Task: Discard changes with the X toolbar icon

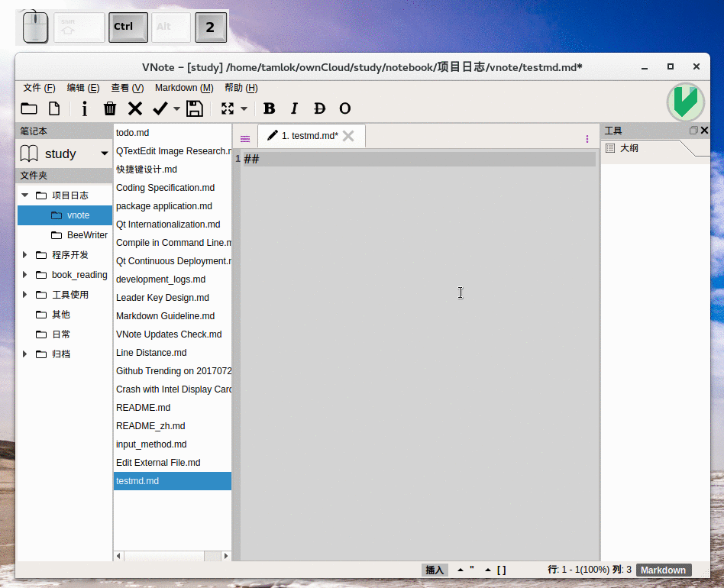Action: tap(135, 108)
